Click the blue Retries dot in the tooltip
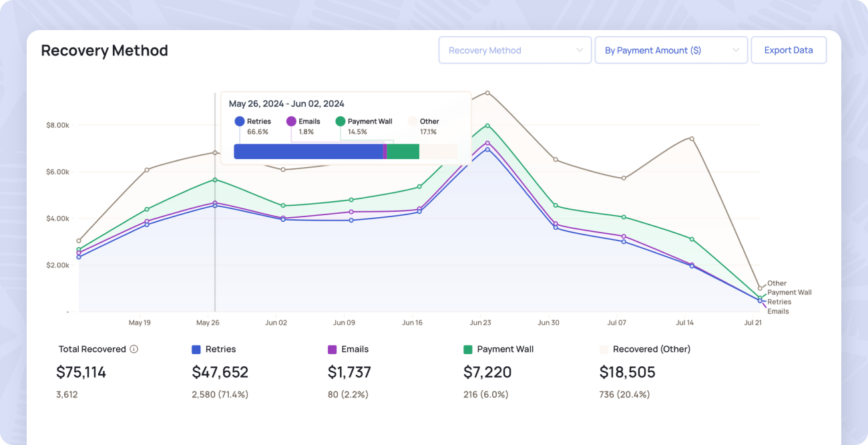The height and width of the screenshot is (445, 868). point(238,121)
